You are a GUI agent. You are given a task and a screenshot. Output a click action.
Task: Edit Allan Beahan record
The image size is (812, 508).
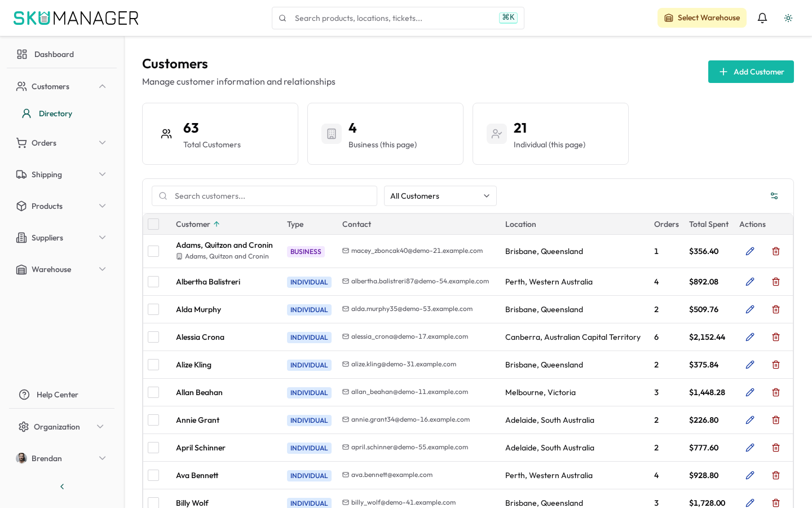pyautogui.click(x=750, y=392)
